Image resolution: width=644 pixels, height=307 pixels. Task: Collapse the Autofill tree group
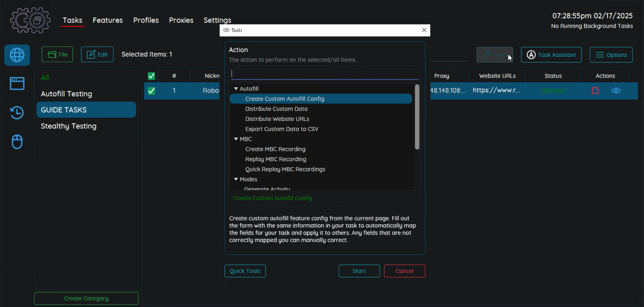point(236,89)
